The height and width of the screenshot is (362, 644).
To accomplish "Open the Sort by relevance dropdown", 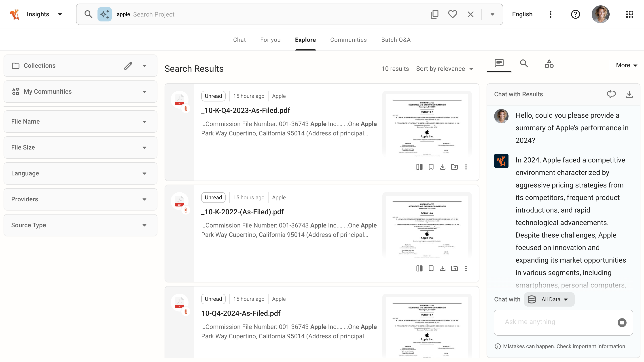I will tap(445, 69).
